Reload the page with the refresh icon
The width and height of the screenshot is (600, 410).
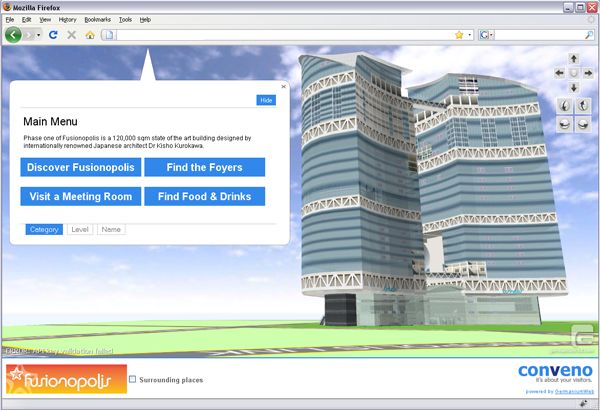point(53,35)
